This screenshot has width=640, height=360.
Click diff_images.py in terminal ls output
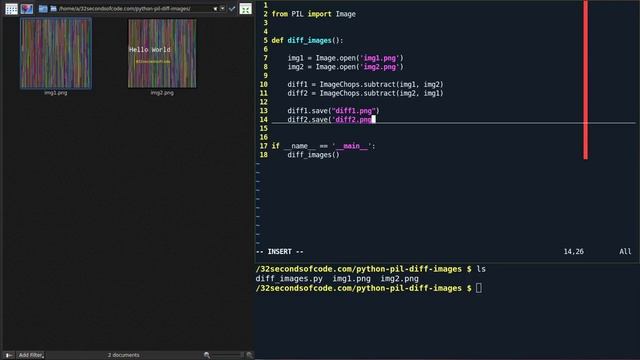tap(289, 279)
